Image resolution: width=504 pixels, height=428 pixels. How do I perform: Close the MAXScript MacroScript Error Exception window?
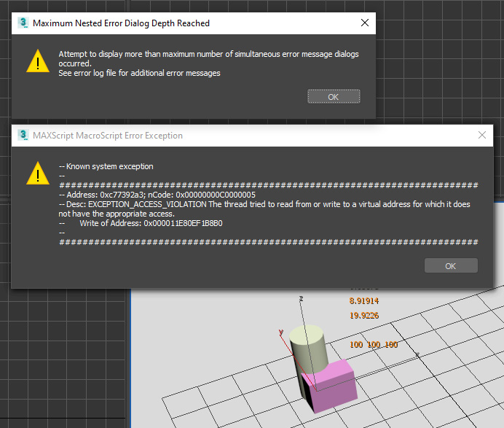pos(481,135)
